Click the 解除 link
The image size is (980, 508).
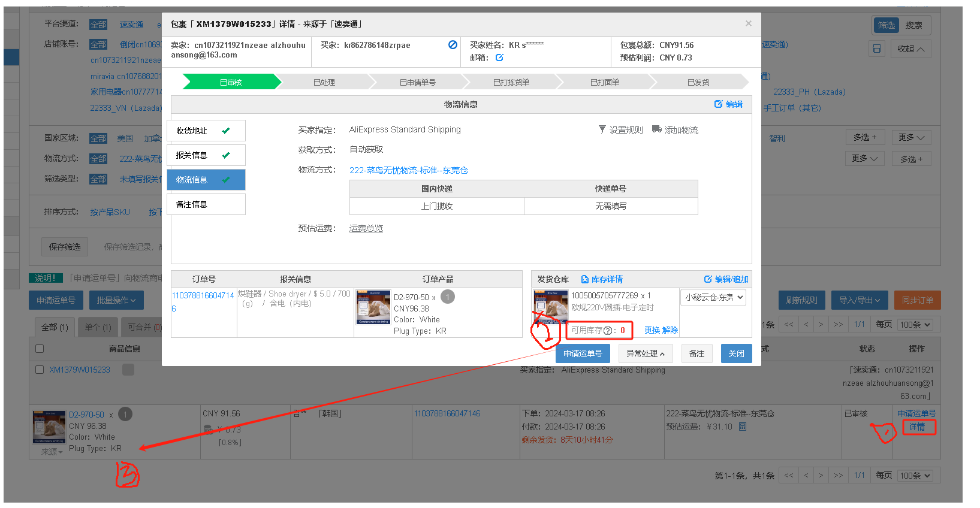tap(670, 330)
